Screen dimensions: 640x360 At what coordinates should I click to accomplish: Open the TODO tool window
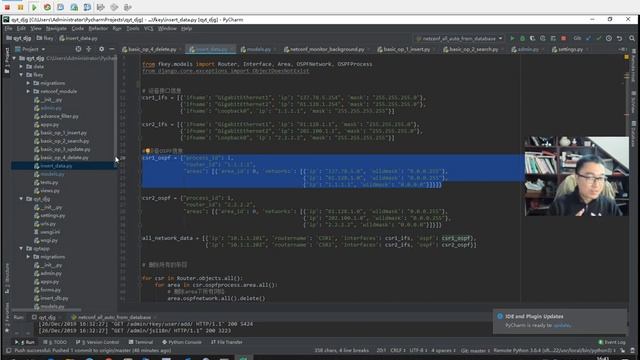(55, 342)
